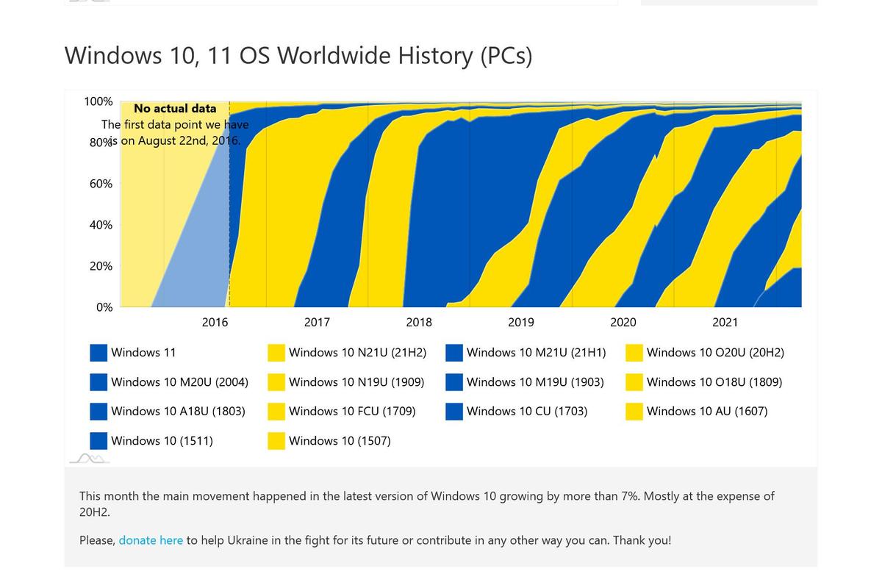Viewport: 882px width, 588px height.
Task: Click the Windows 10 O18U (1809) yellow swatch
Action: click(634, 382)
